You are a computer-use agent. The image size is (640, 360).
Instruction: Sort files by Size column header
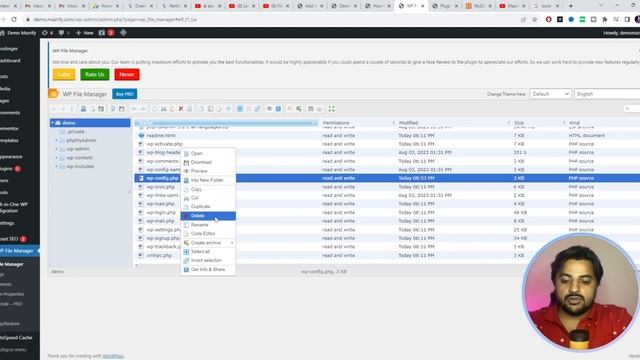pos(538,123)
